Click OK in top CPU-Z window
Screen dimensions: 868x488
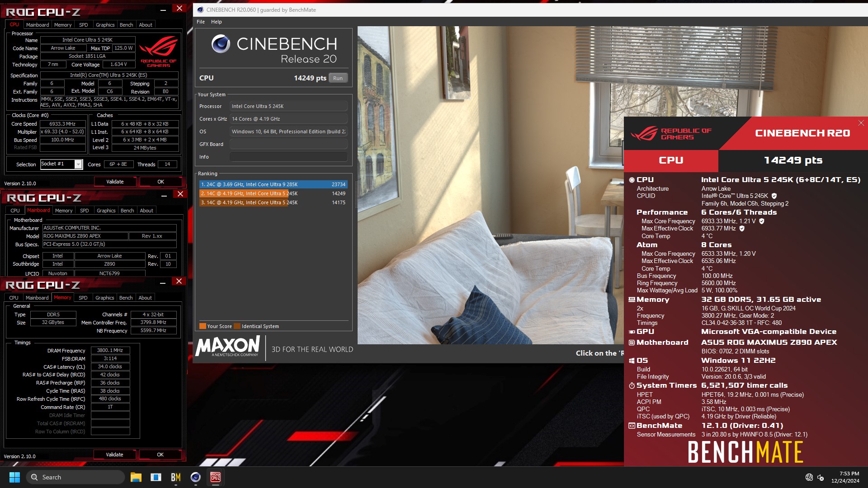tap(161, 182)
